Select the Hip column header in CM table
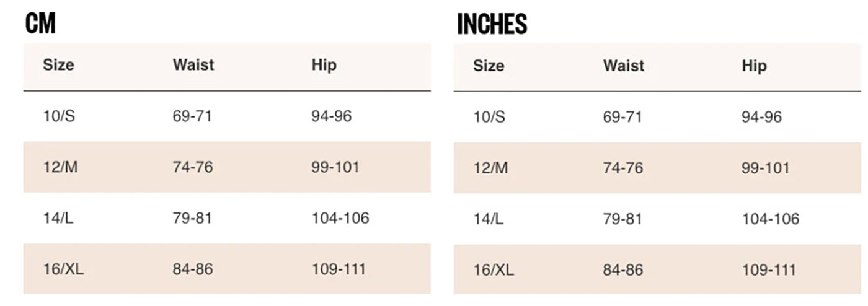The image size is (868, 306). (324, 65)
